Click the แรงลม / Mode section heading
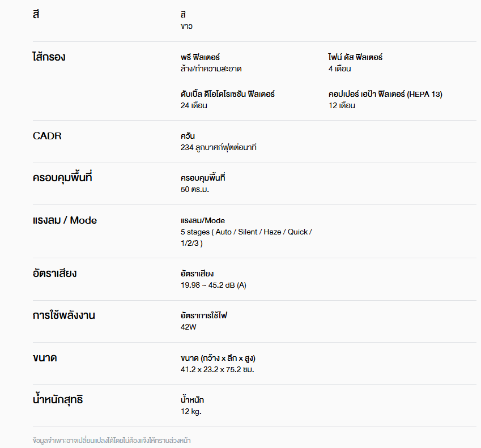481x448 pixels. pos(65,220)
